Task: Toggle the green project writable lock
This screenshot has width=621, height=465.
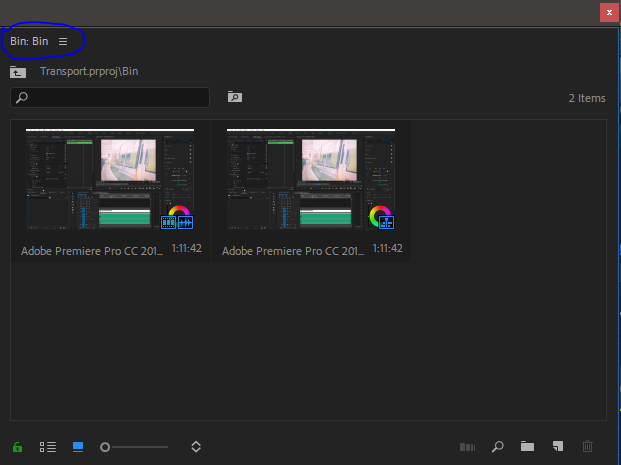Action: [x=17, y=447]
